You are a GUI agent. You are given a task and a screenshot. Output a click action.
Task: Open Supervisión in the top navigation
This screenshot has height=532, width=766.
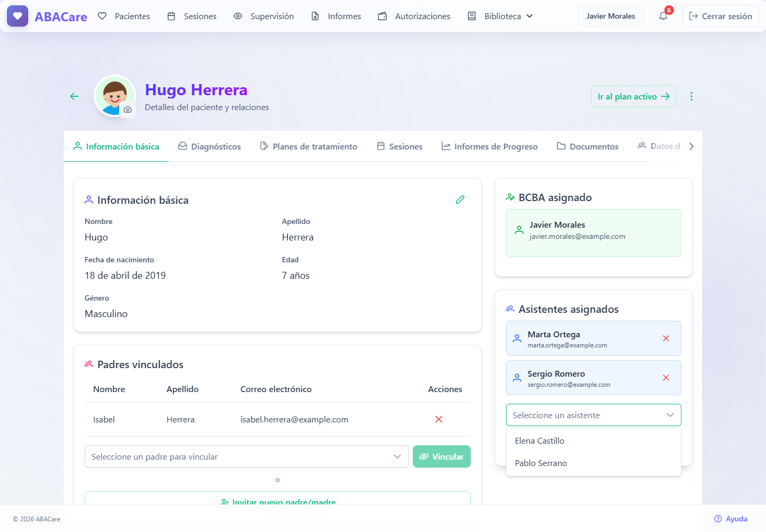coord(264,16)
